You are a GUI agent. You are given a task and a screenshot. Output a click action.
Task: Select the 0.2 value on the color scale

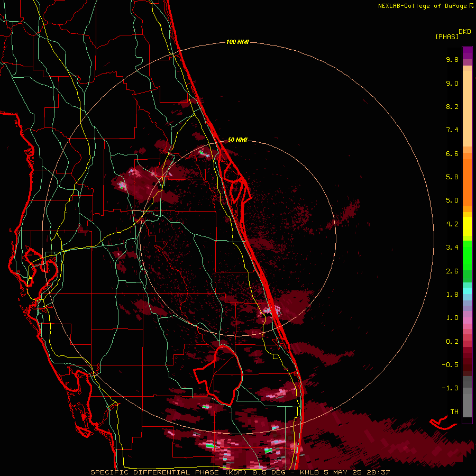pos(452,341)
